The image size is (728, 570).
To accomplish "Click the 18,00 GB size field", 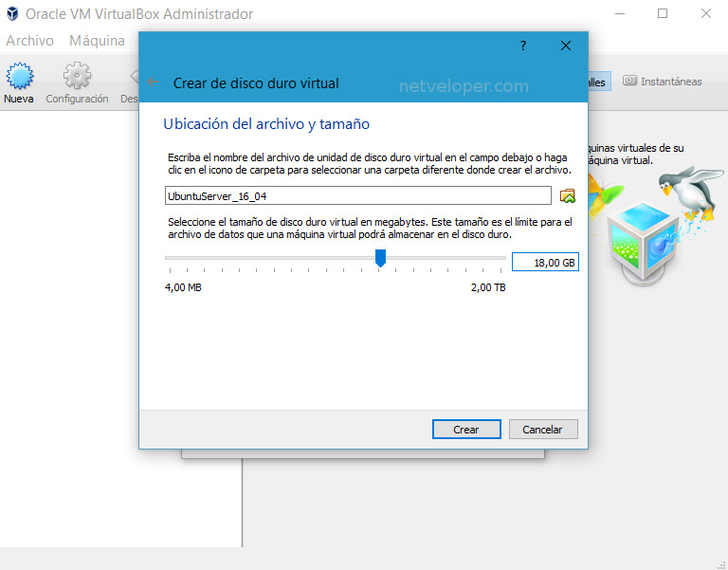I will pyautogui.click(x=545, y=263).
